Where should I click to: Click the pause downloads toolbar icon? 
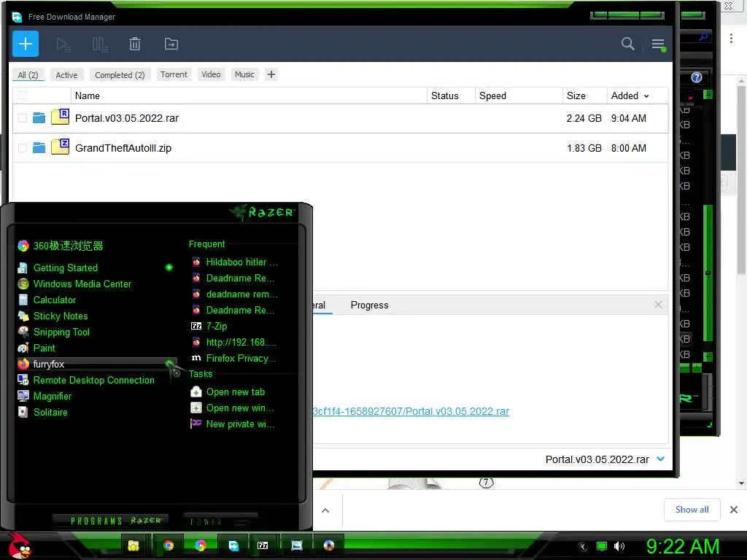pos(99,44)
